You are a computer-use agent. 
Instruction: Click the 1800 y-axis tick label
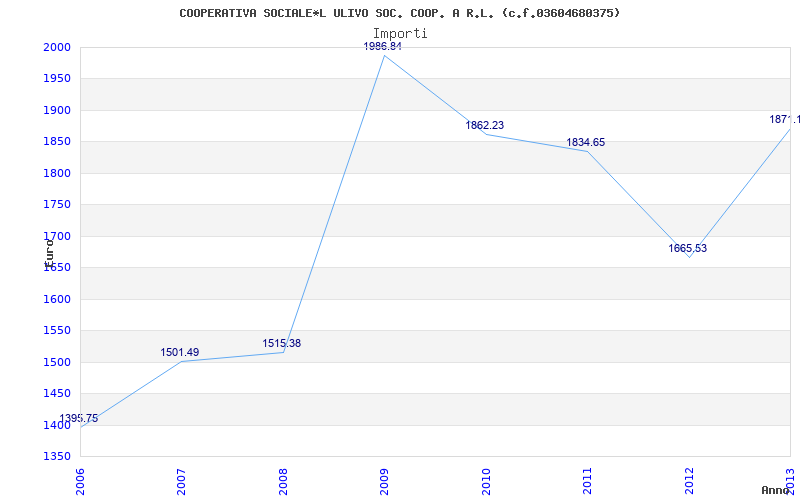58,173
